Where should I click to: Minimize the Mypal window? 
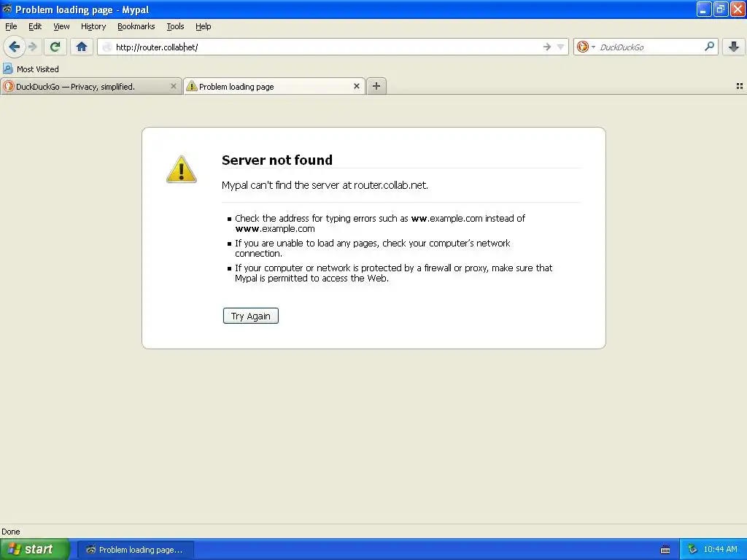704,9
